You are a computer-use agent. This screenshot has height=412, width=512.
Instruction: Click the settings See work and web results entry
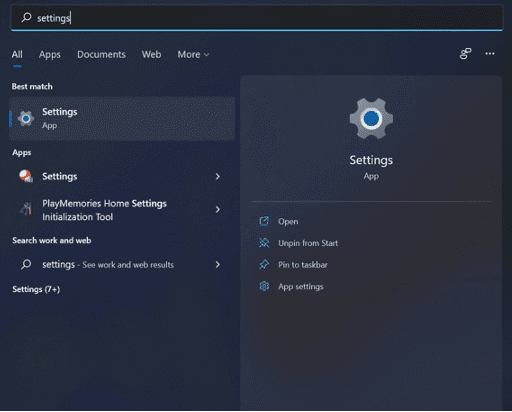(122, 264)
